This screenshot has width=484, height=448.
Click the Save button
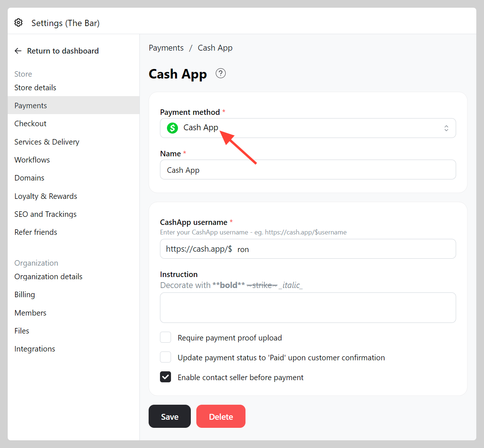point(170,416)
